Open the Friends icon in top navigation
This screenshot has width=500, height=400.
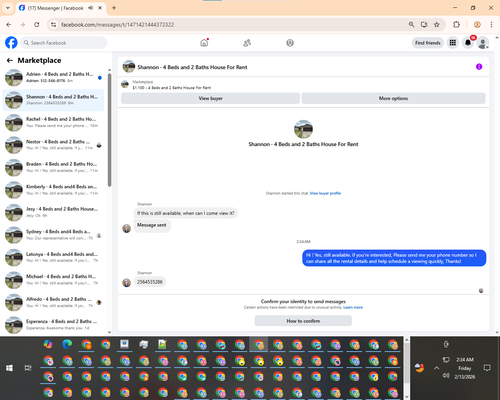coord(247,43)
